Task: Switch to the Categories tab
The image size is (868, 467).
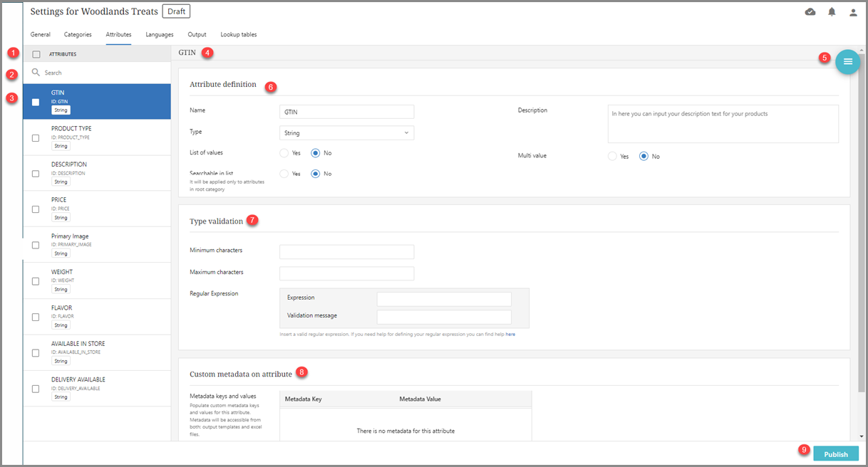Action: click(x=78, y=34)
